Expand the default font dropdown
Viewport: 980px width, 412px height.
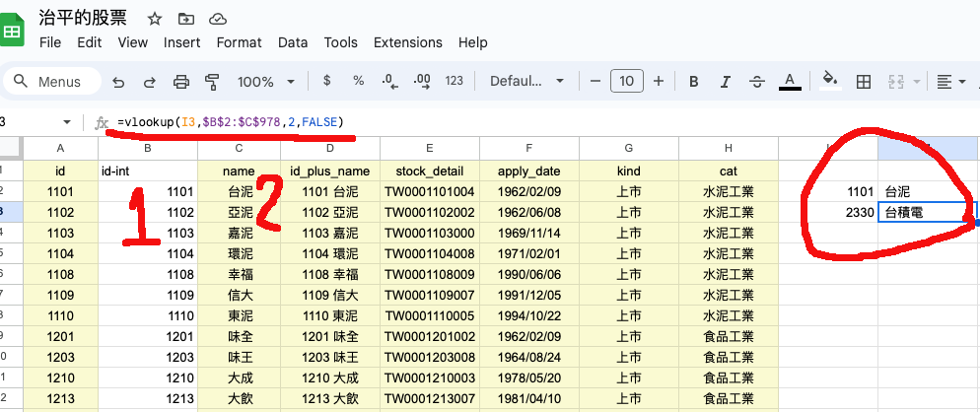coord(526,82)
